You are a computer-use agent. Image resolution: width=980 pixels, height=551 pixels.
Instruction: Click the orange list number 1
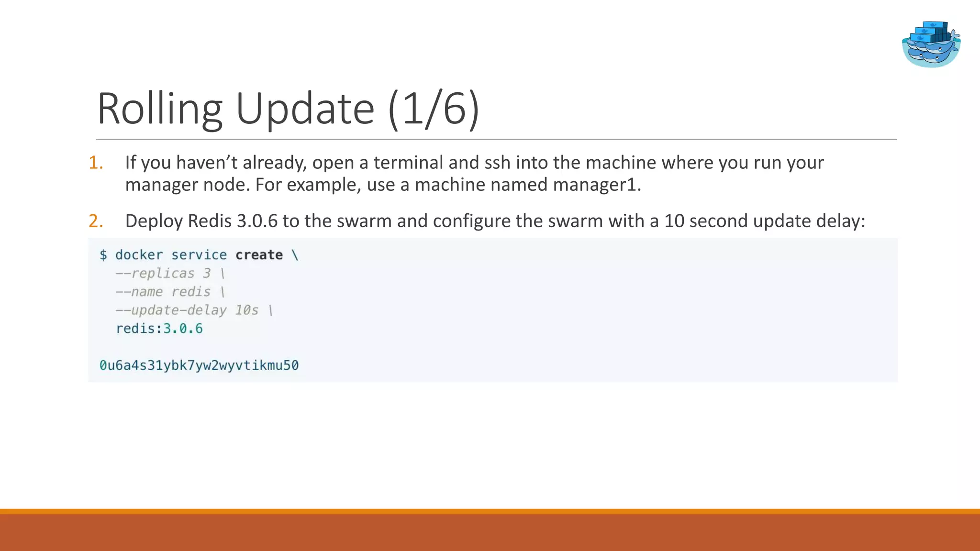[96, 163]
